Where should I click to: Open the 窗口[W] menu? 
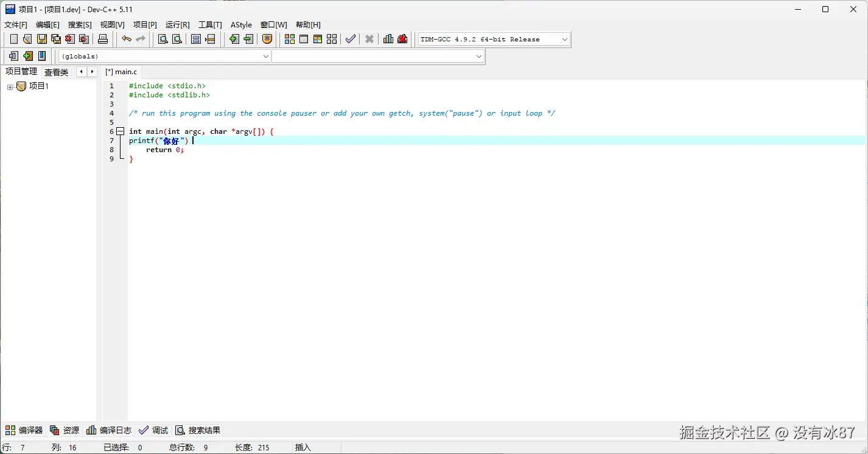274,25
